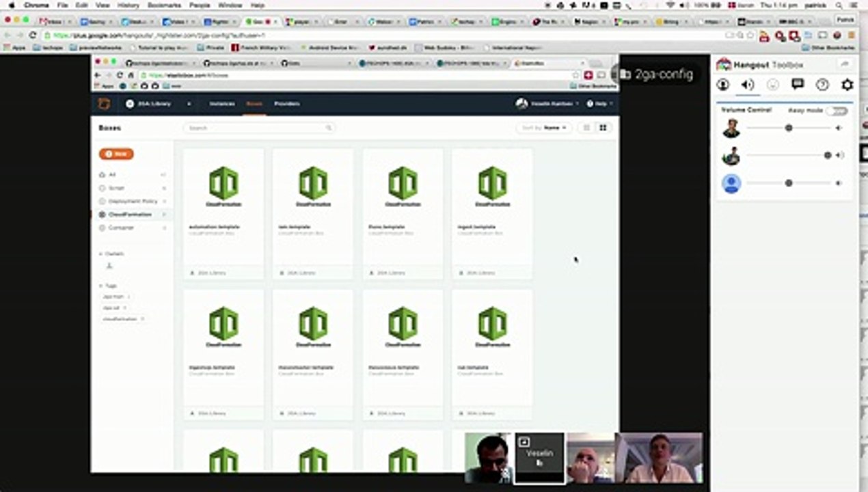
Task: Click the owner filter icon under Owners
Action: pyautogui.click(x=109, y=266)
